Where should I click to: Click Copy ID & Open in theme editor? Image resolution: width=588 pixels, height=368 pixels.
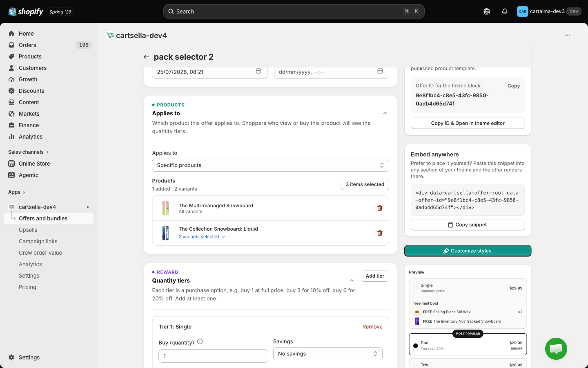click(468, 123)
